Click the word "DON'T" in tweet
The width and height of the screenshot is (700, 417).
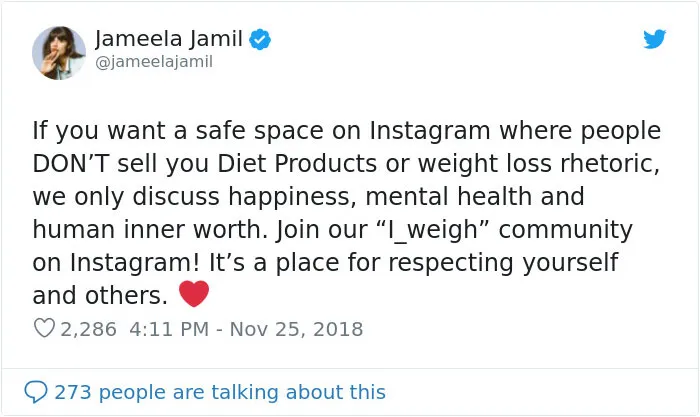(x=71, y=163)
